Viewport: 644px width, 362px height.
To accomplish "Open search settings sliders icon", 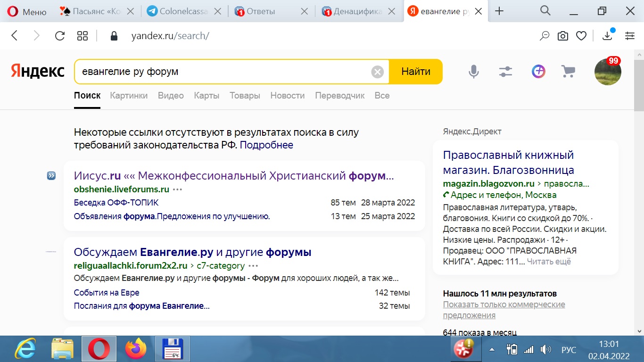I will tap(505, 72).
